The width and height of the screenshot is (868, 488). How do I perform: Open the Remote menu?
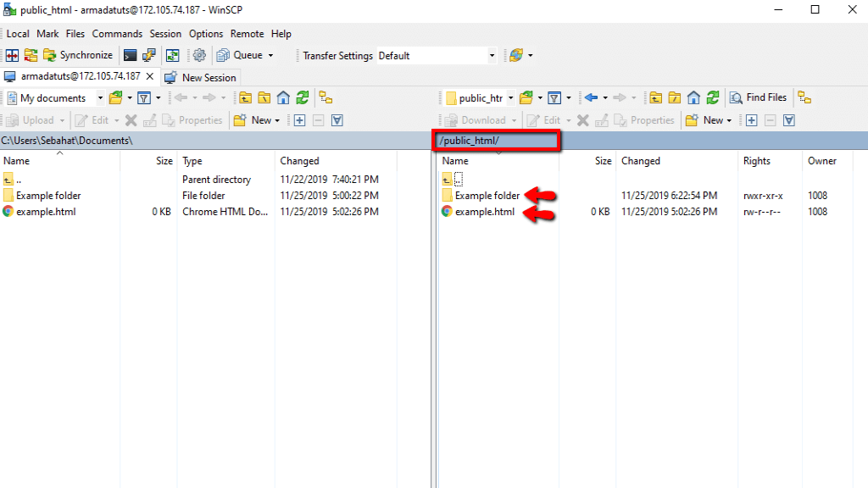point(247,34)
